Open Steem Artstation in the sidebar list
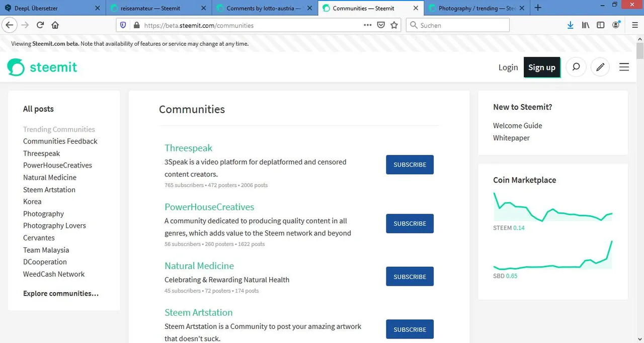This screenshot has width=644, height=343. pyautogui.click(x=49, y=190)
